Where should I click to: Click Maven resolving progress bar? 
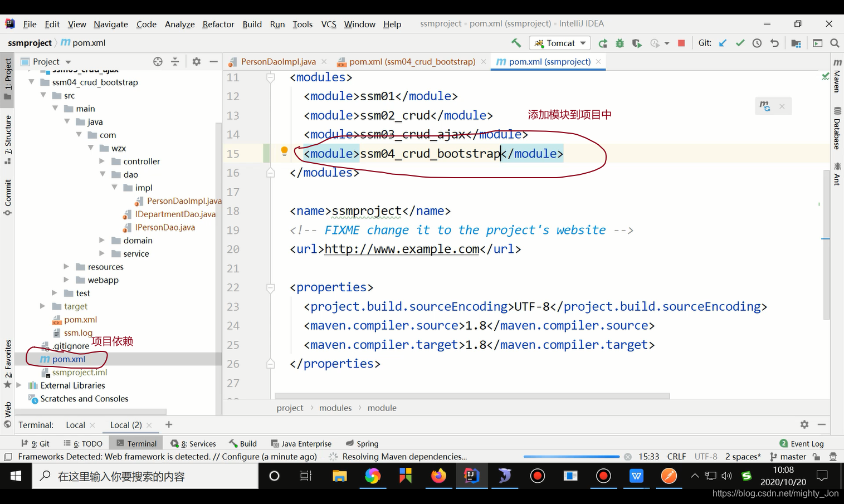tap(571, 457)
